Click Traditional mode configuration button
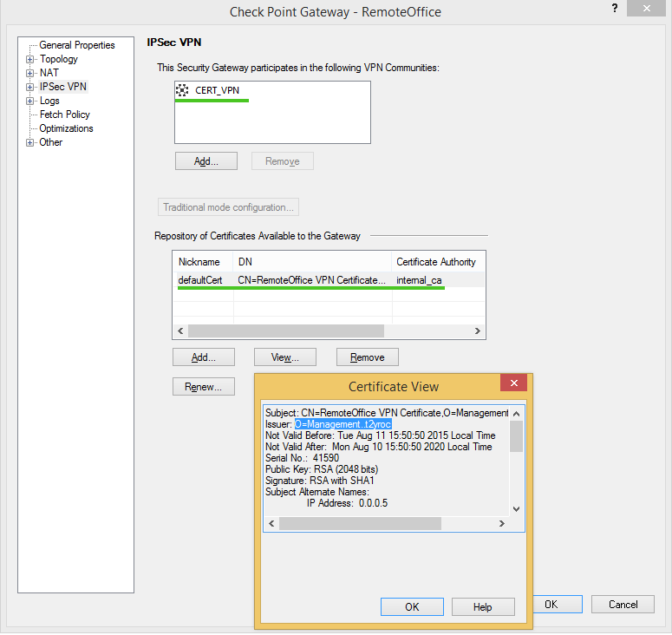672x635 pixels. tap(228, 207)
